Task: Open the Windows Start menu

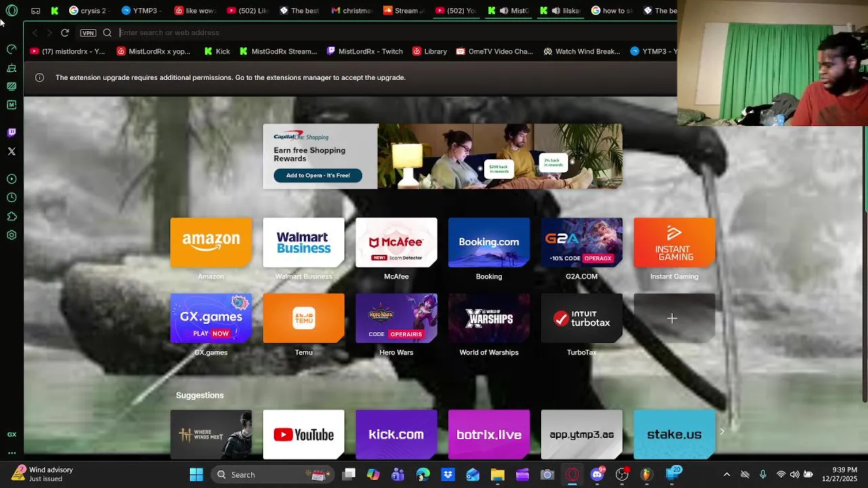Action: tap(196, 474)
